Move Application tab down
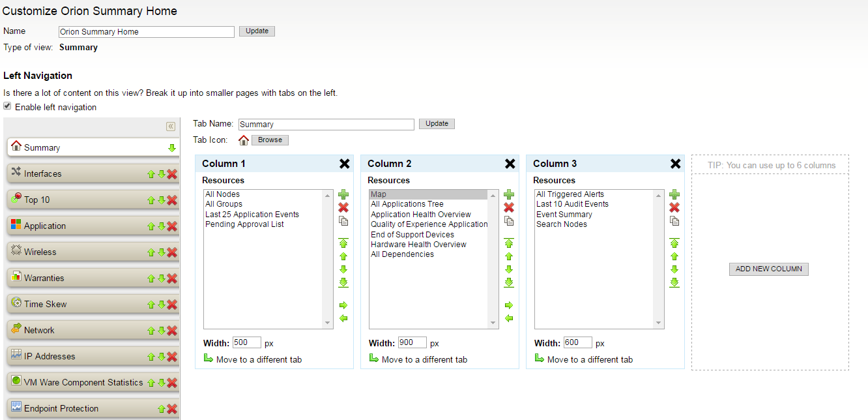The height and width of the screenshot is (420, 868). pos(161,226)
